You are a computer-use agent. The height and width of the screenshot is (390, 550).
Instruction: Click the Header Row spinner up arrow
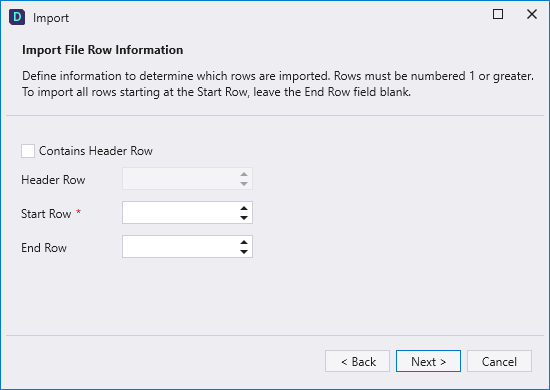(244, 174)
